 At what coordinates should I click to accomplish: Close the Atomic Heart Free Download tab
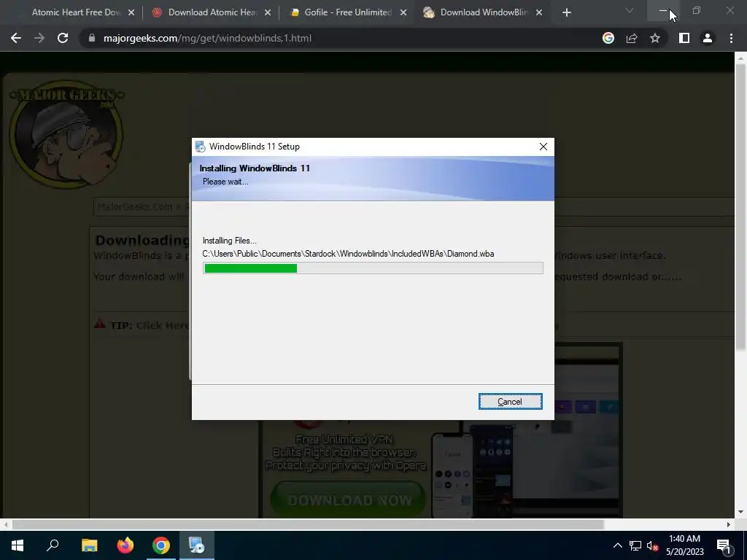pyautogui.click(x=131, y=13)
